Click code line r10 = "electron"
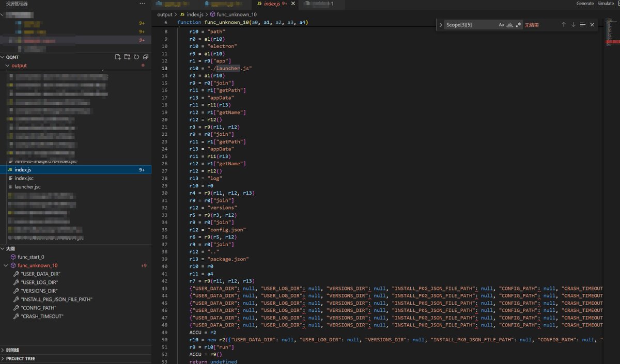The width and height of the screenshot is (620, 364). (x=213, y=46)
